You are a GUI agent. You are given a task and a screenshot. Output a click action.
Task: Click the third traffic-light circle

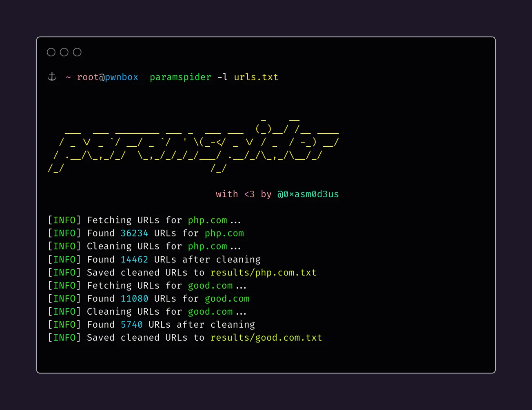(77, 52)
